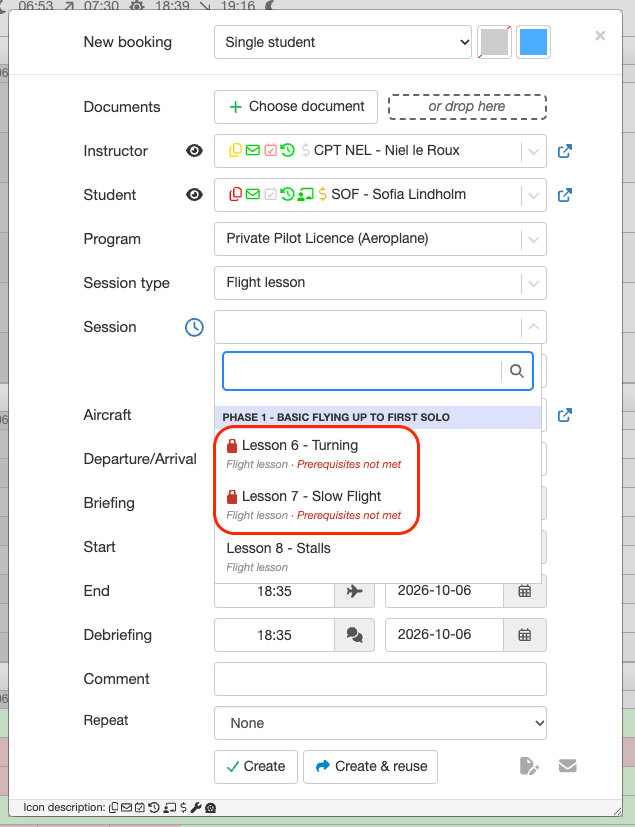Click the Instructor eye visibility icon
635x827 pixels.
tap(194, 151)
